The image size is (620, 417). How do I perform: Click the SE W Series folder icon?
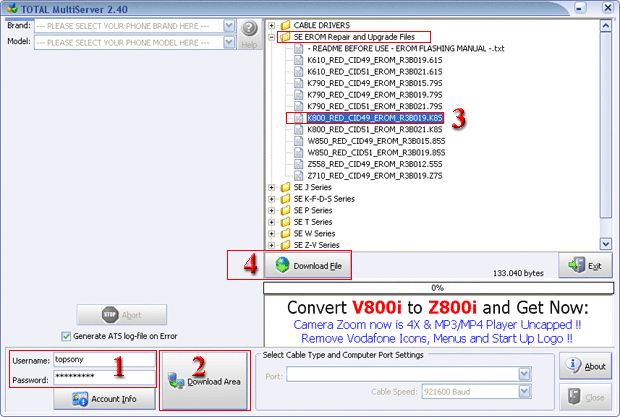[x=285, y=234]
